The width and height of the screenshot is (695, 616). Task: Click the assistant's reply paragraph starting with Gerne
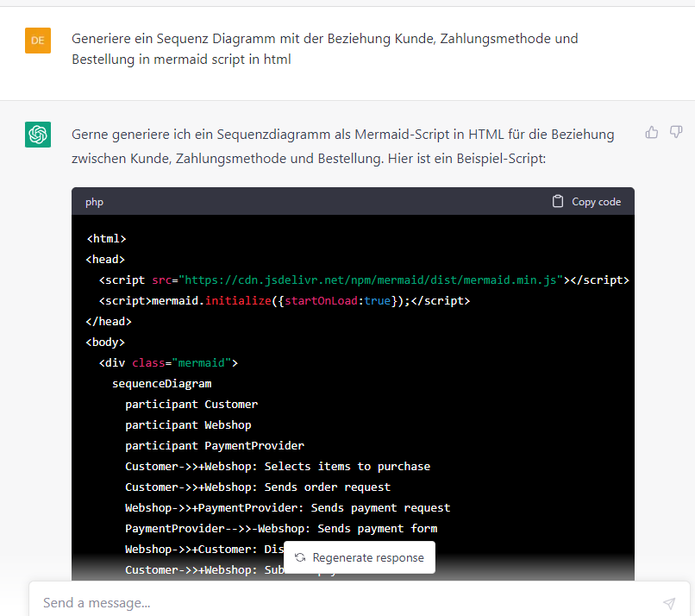point(342,147)
